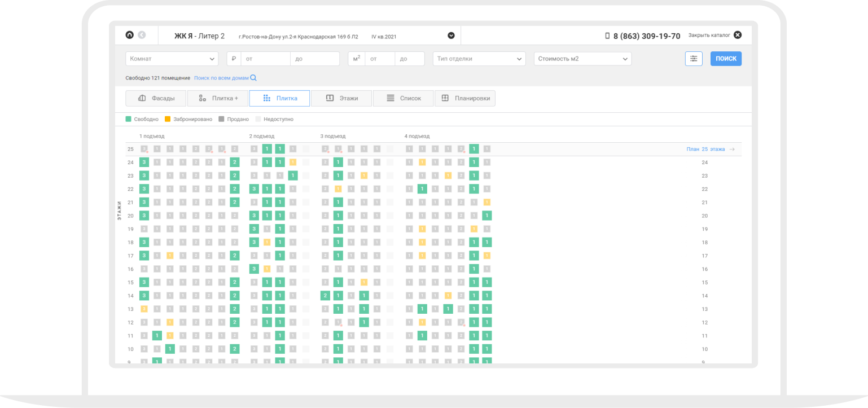The height and width of the screenshot is (408, 868).
Task: Select yellow 3-room tile, floor 13, entrance 1
Action: 144,309
